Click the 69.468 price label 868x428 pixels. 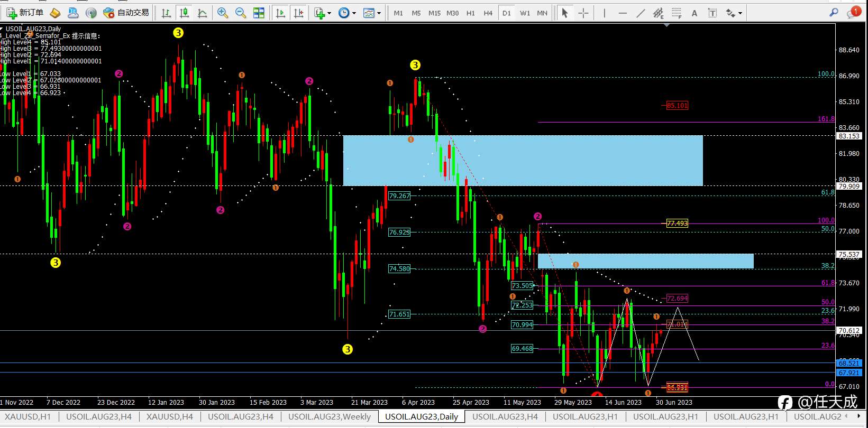522,348
